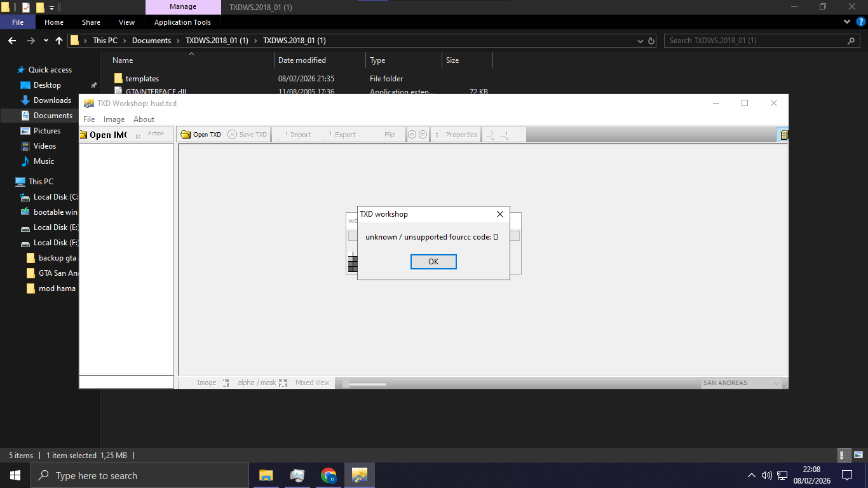Go up one folder level
The height and width of the screenshot is (488, 868).
pos(59,41)
